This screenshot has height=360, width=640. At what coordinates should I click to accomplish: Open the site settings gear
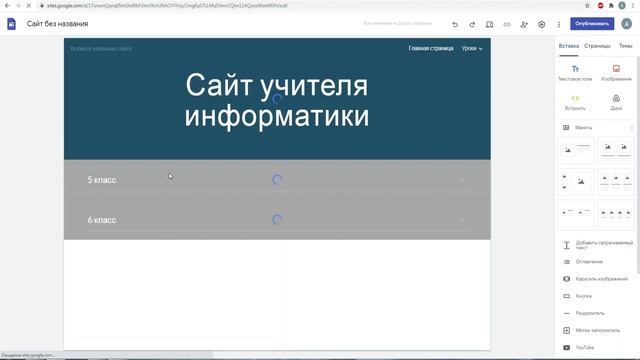pyautogui.click(x=541, y=24)
